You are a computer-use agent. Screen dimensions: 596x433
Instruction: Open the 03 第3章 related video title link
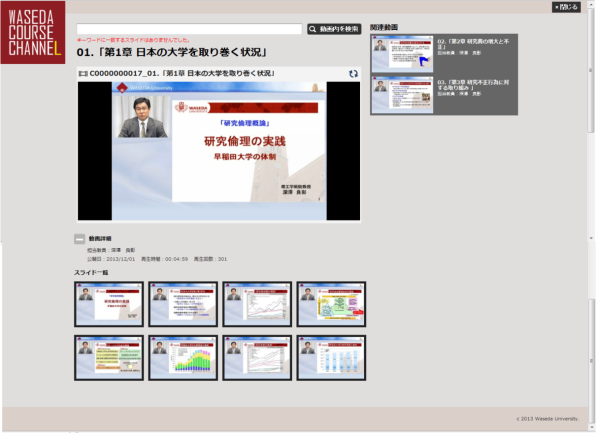click(x=473, y=85)
